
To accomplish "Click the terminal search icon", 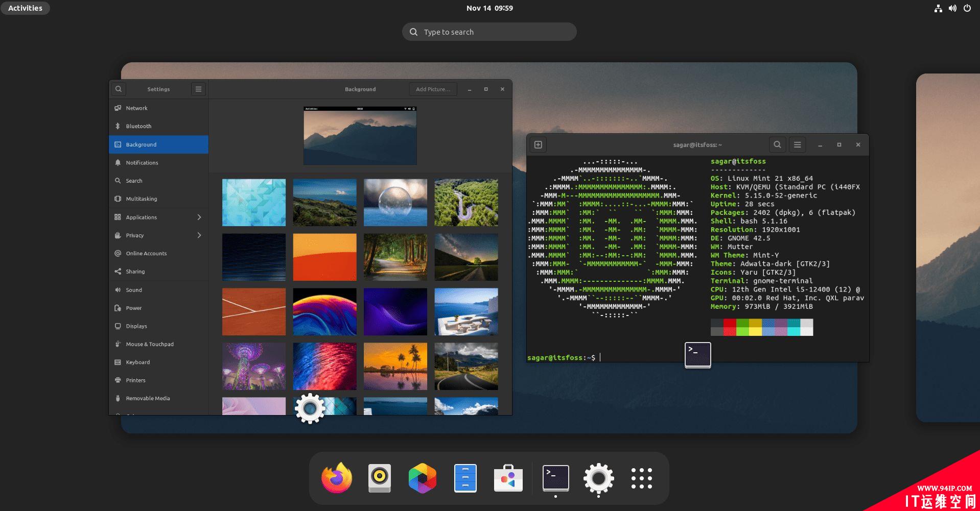I will 777,144.
